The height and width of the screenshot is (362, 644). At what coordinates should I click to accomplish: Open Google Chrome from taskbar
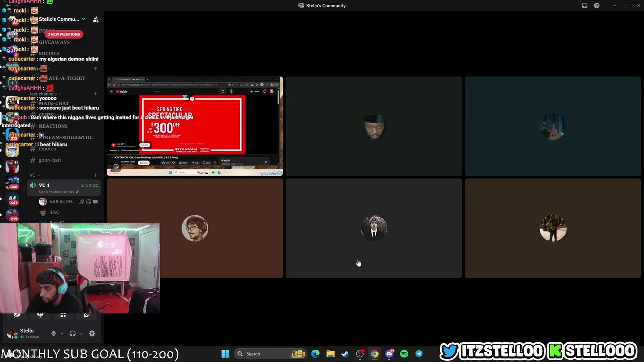(x=374, y=354)
